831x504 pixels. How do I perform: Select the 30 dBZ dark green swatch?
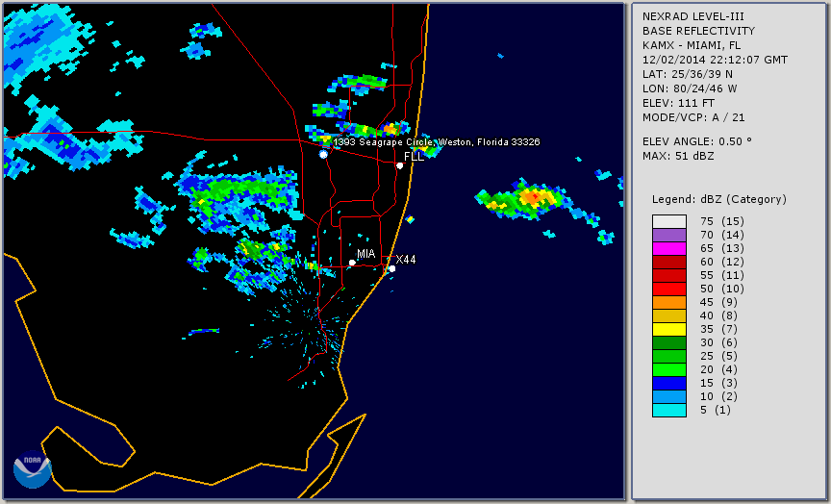[669, 342]
